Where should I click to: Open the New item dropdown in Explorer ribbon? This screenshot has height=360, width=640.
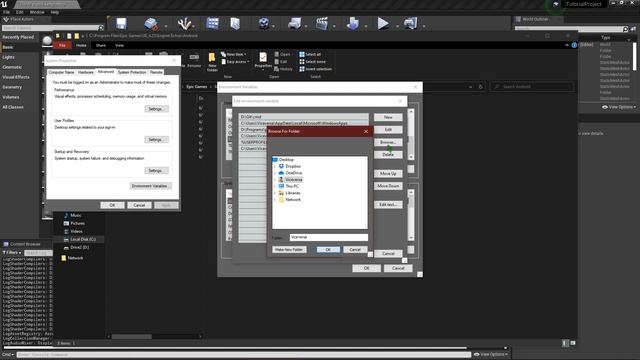pos(234,54)
